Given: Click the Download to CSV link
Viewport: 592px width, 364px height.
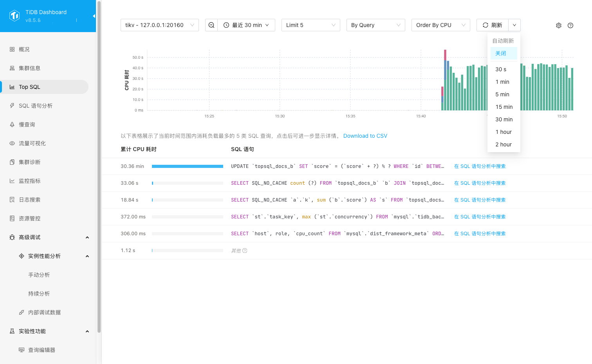Looking at the screenshot, I should pyautogui.click(x=365, y=136).
